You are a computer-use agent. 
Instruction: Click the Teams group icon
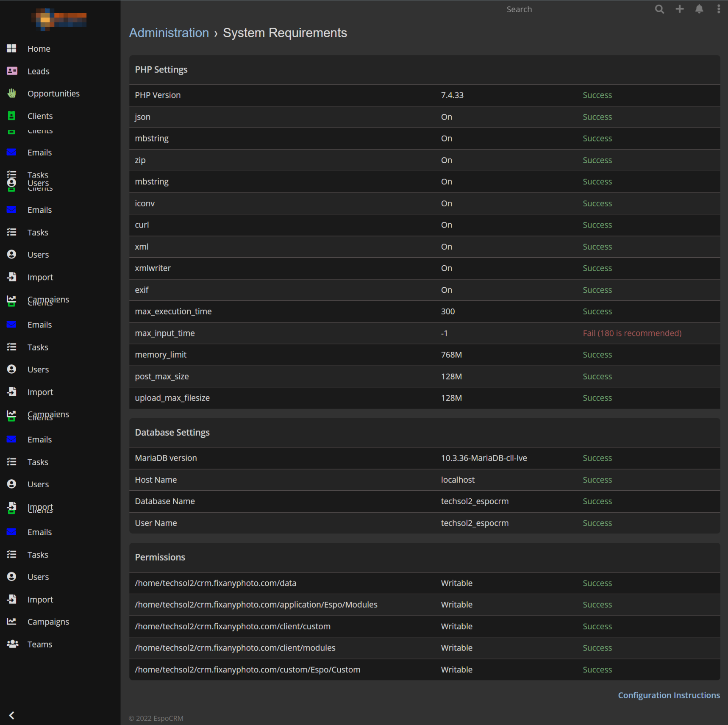[12, 644]
